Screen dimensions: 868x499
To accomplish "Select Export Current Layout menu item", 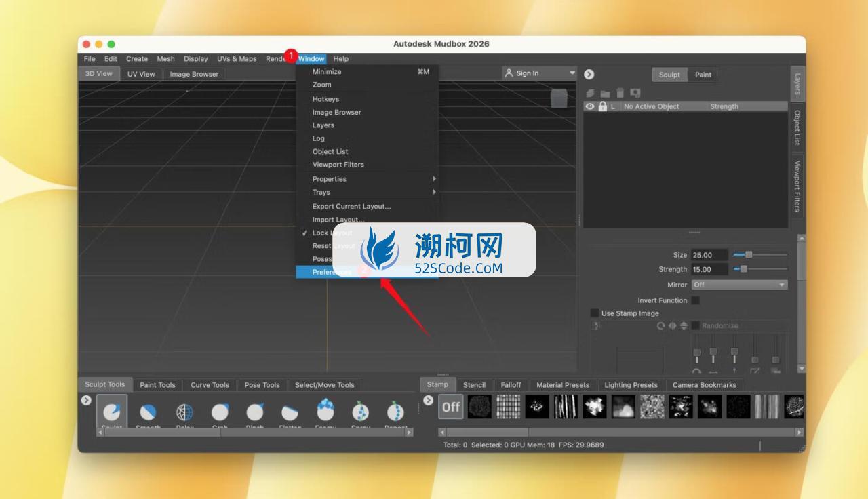I will [x=367, y=206].
